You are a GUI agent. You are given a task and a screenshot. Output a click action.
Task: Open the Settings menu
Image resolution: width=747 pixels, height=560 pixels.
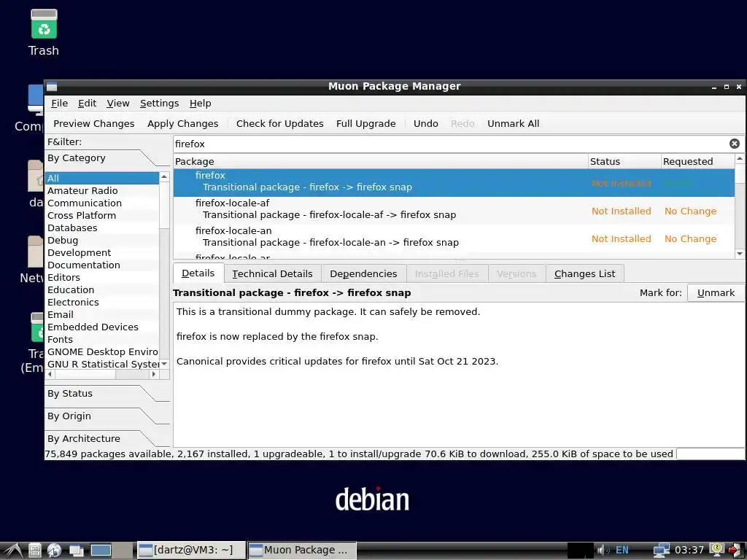tap(159, 104)
